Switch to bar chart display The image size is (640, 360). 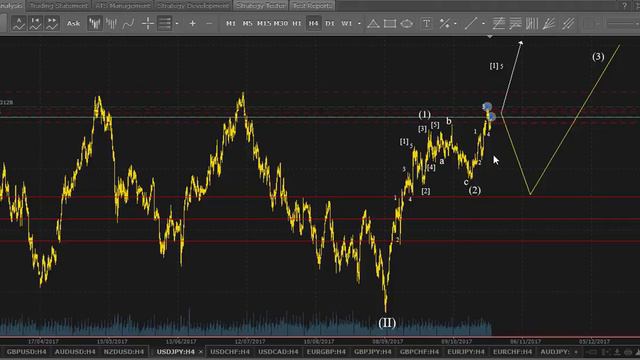click(x=111, y=23)
